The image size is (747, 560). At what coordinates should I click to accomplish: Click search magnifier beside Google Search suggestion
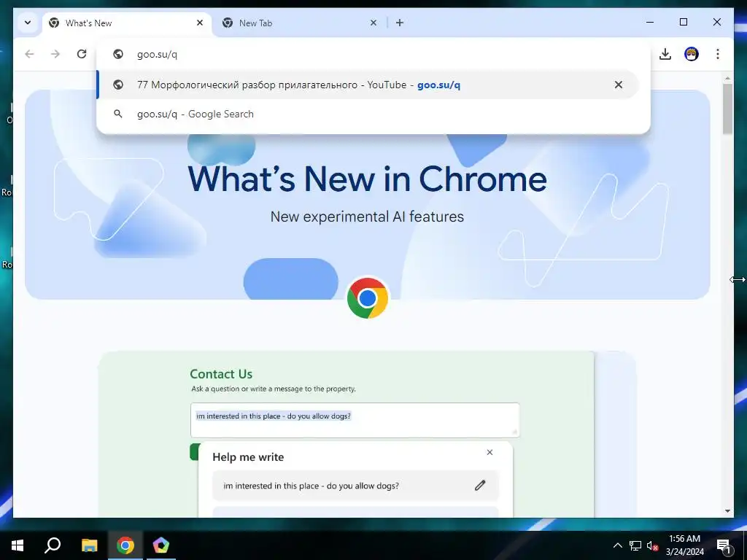[118, 114]
